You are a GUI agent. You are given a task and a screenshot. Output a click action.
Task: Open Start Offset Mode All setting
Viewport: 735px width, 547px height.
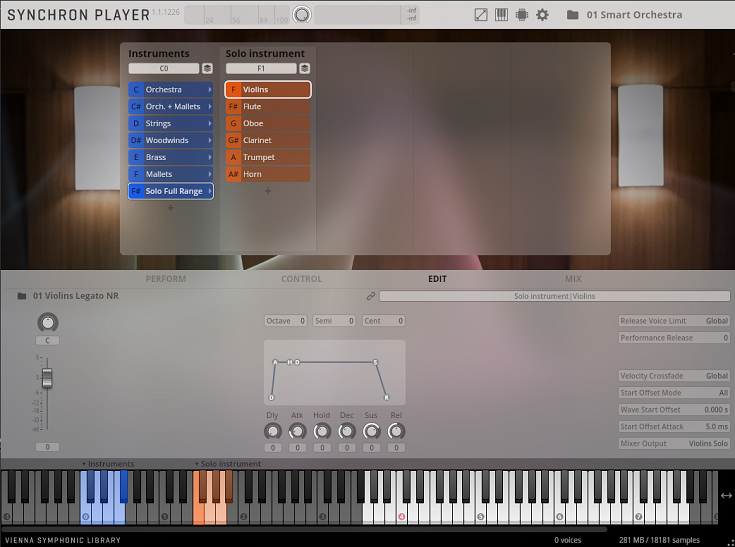[674, 393]
